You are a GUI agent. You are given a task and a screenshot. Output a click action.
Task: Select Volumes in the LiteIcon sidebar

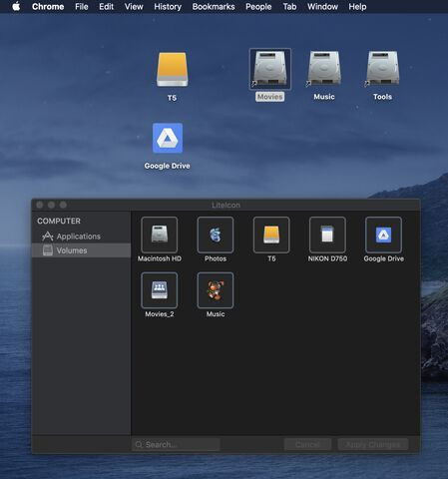click(x=81, y=250)
